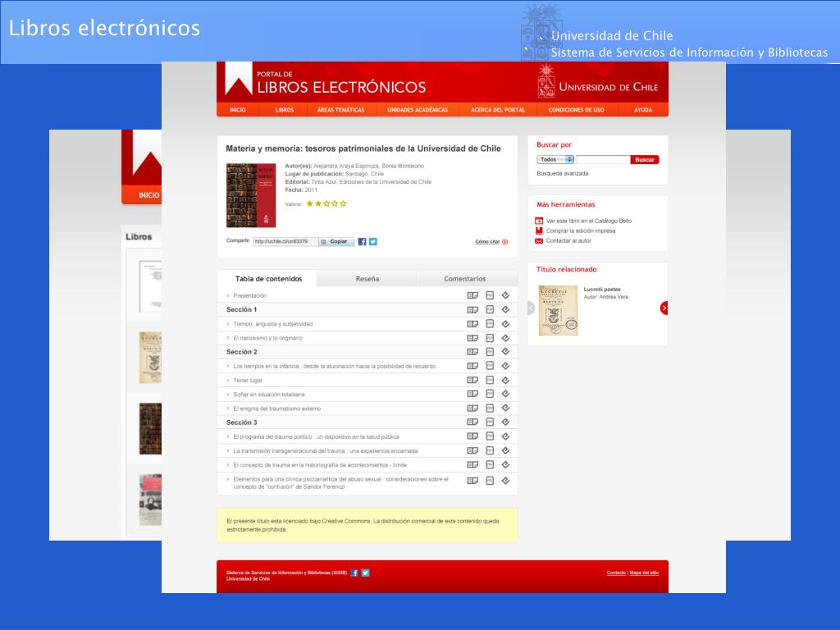The image size is (840, 630).
Task: Click link icon in Sección 1 row
Action: [x=505, y=309]
